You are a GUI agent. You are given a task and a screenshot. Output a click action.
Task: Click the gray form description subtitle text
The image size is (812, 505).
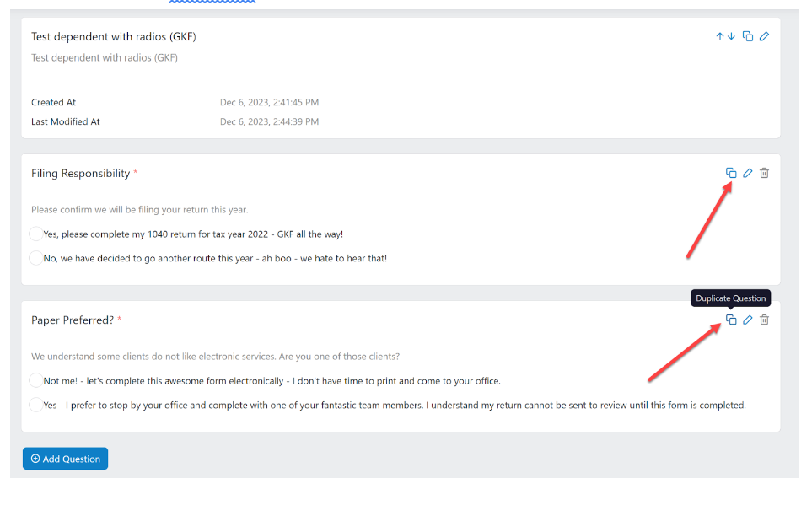click(x=105, y=58)
